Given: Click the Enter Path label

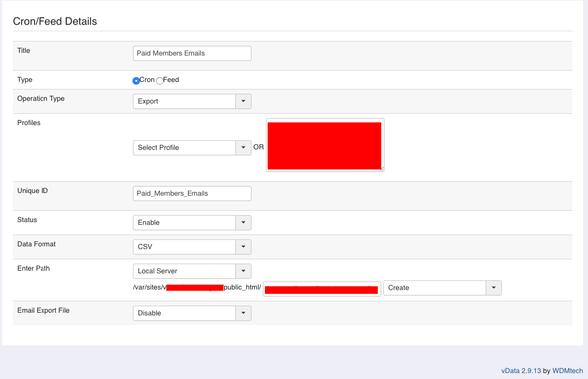Looking at the screenshot, I should tap(33, 268).
